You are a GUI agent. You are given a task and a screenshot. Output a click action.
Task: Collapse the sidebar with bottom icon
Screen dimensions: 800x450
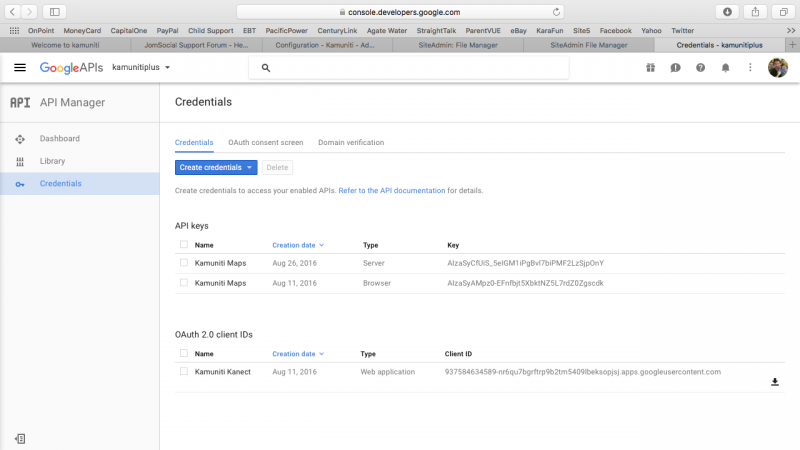[x=20, y=439]
